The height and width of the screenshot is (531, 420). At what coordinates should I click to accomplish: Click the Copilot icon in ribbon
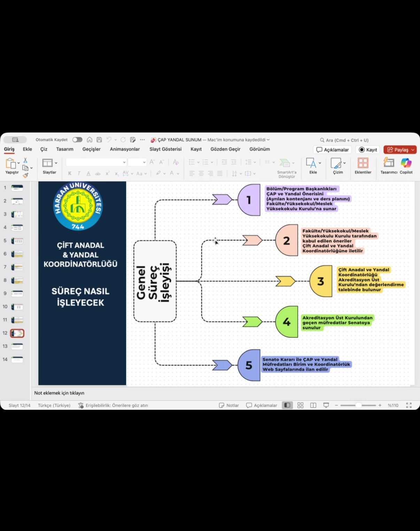tap(406, 163)
